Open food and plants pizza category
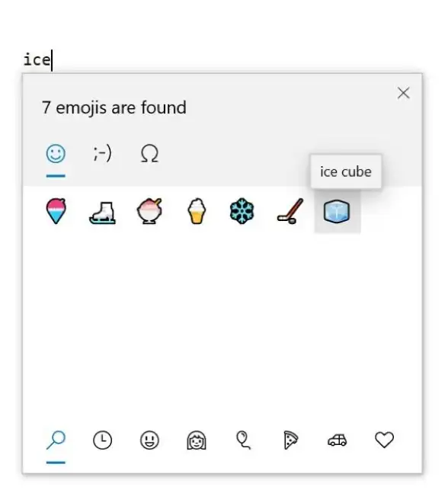 [x=290, y=440]
